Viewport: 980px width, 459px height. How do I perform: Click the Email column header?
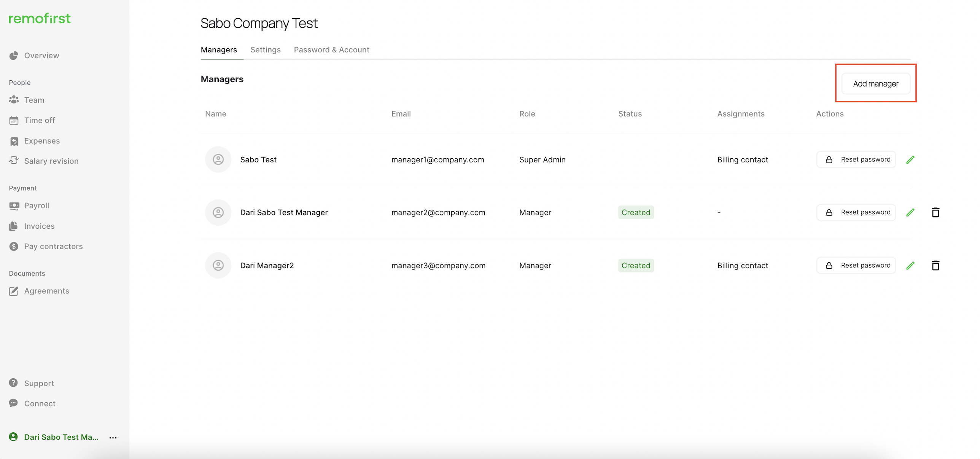401,114
